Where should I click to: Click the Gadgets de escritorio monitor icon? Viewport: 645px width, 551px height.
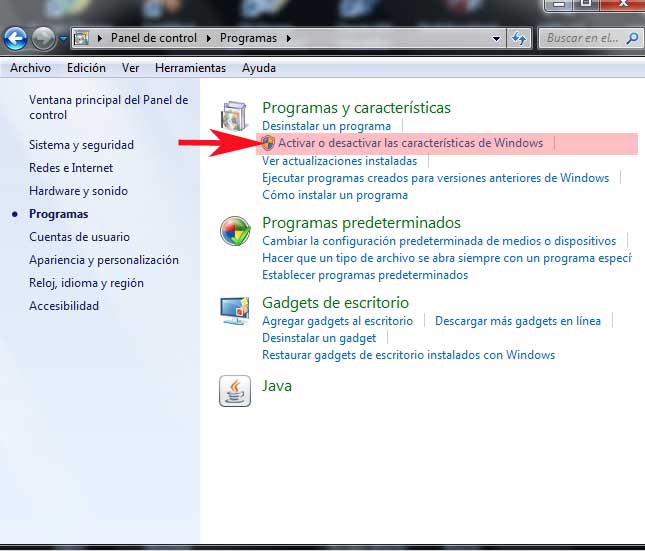point(234,311)
